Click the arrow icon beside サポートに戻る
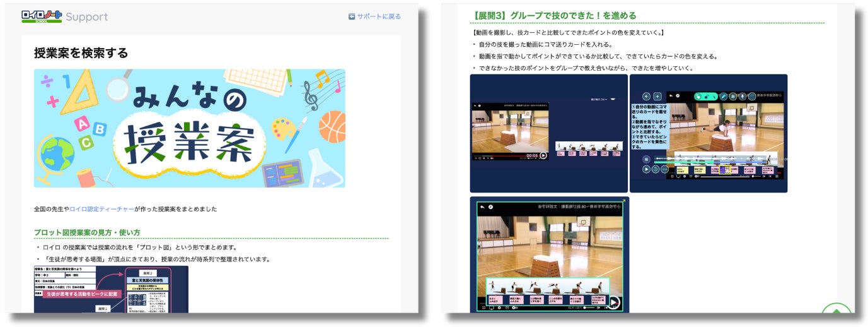868x327 pixels. point(352,16)
